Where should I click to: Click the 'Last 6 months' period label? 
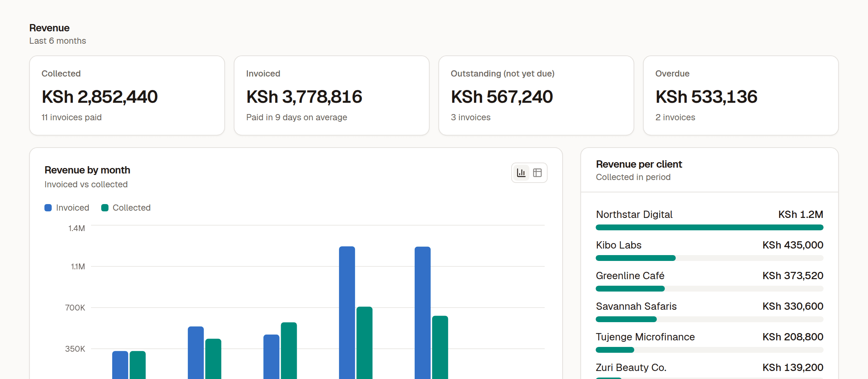tap(58, 41)
